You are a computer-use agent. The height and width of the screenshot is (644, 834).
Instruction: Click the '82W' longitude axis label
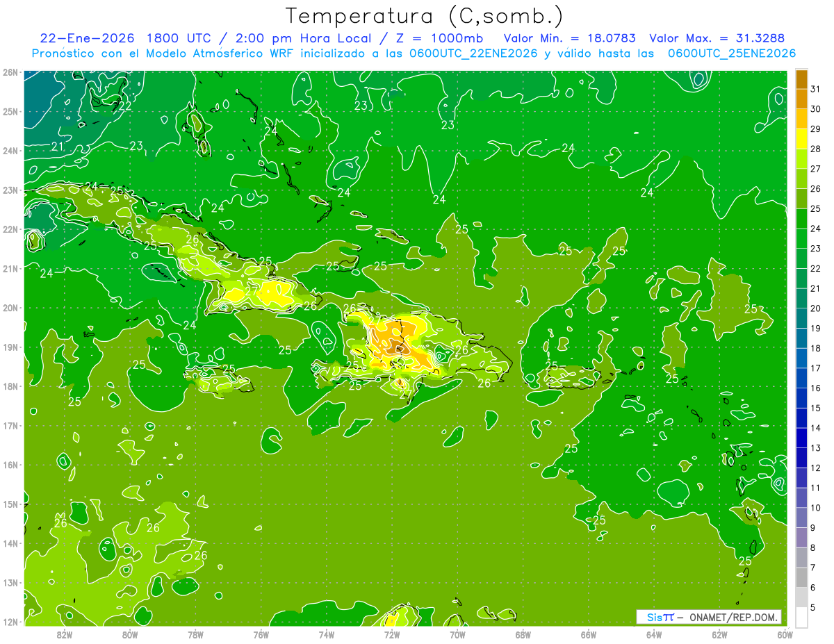[64, 634]
